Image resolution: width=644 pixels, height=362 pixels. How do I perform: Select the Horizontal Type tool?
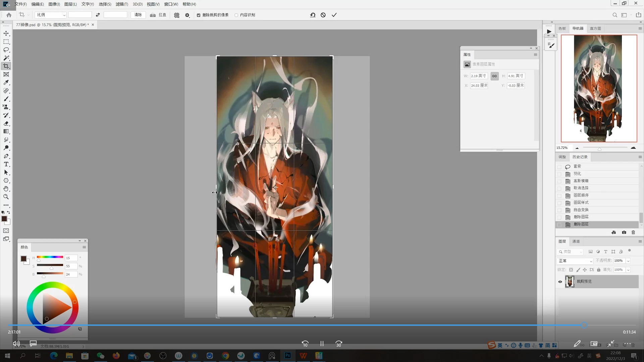6,164
